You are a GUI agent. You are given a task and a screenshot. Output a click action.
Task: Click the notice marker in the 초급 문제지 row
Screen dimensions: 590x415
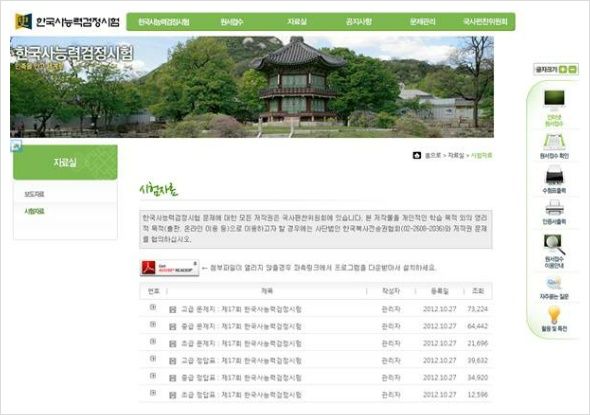pyautogui.click(x=153, y=341)
